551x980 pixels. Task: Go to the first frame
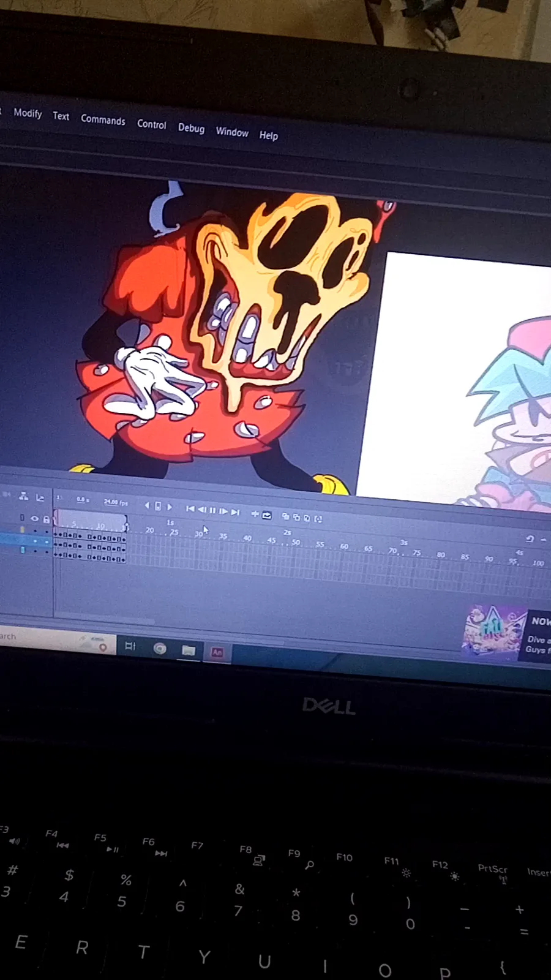click(190, 509)
